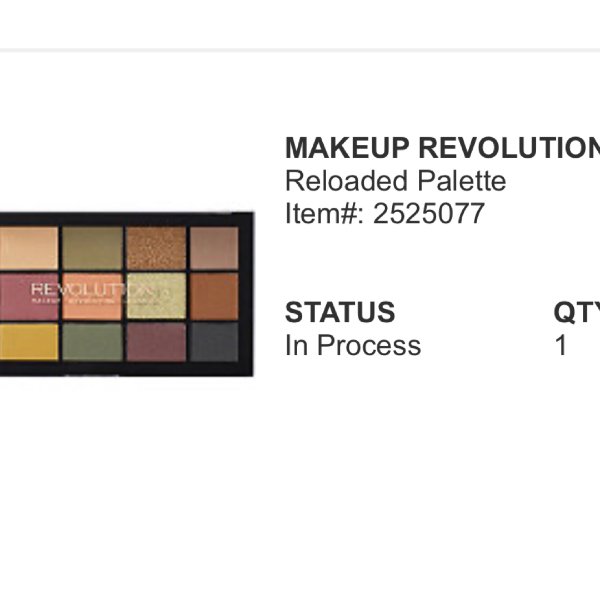Click the olive green top-row swatch
The height and width of the screenshot is (600, 600).
click(93, 248)
